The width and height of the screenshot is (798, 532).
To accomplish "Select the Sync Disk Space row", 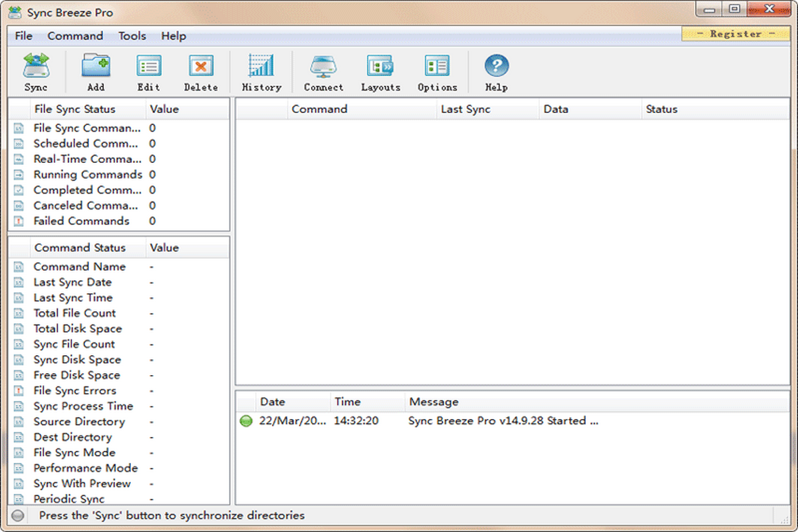I will click(119, 360).
